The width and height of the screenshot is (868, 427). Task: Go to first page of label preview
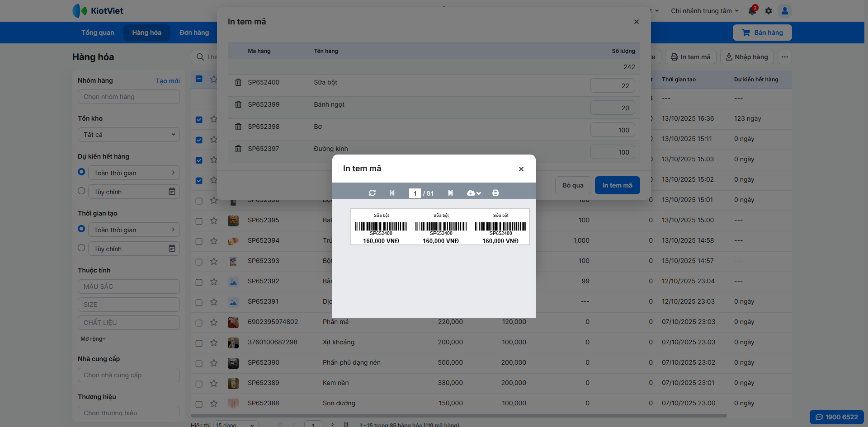[392, 193]
